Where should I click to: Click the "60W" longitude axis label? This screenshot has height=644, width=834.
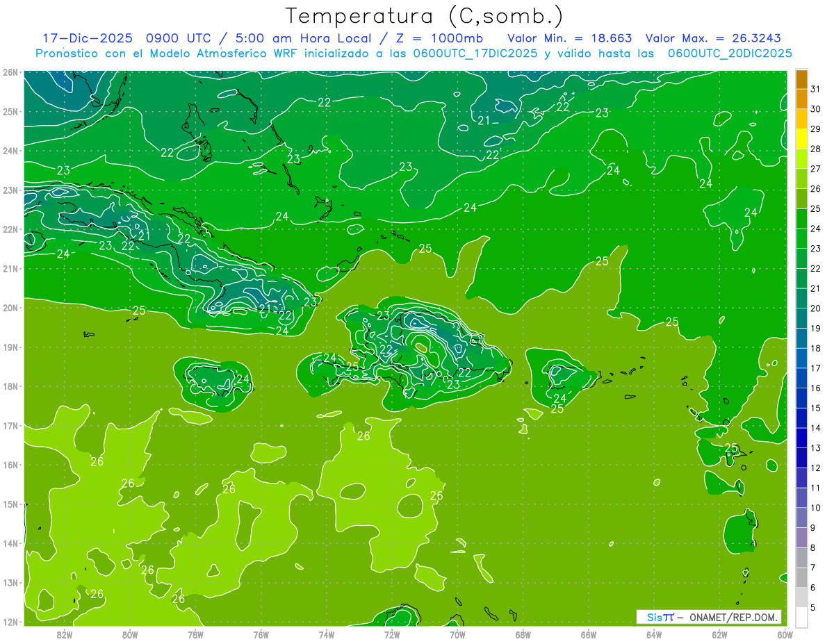tap(785, 635)
